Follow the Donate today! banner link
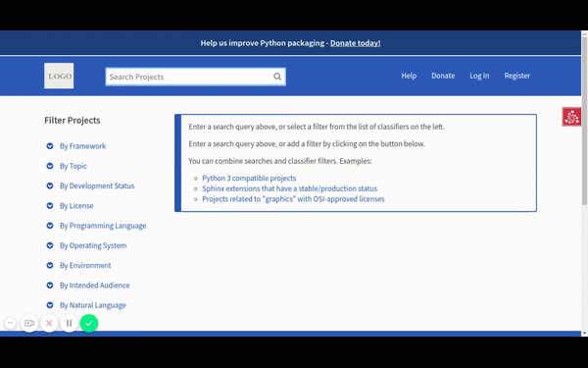This screenshot has width=588, height=368. pyautogui.click(x=355, y=43)
